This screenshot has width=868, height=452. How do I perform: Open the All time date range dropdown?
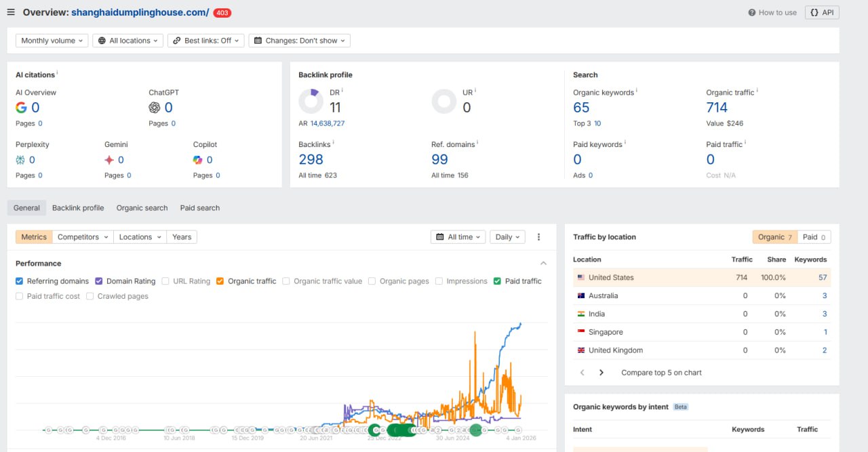tap(458, 237)
